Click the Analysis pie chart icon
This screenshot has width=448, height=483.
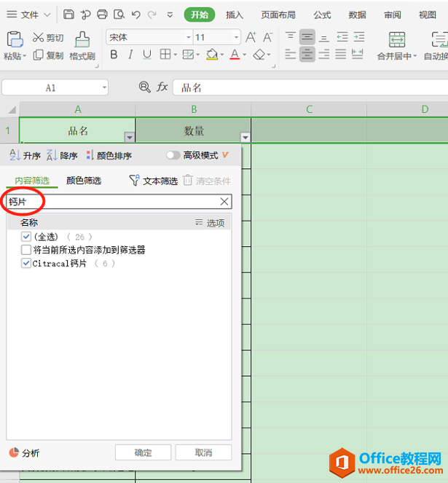tap(14, 452)
